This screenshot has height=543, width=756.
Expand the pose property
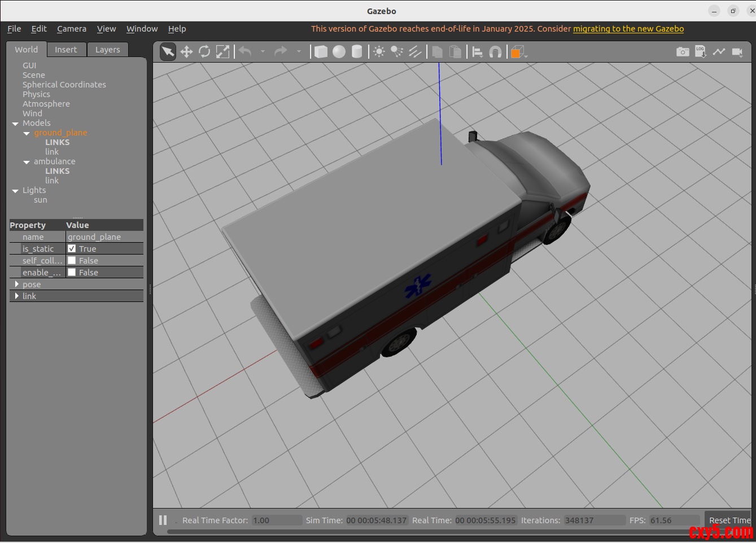17,284
